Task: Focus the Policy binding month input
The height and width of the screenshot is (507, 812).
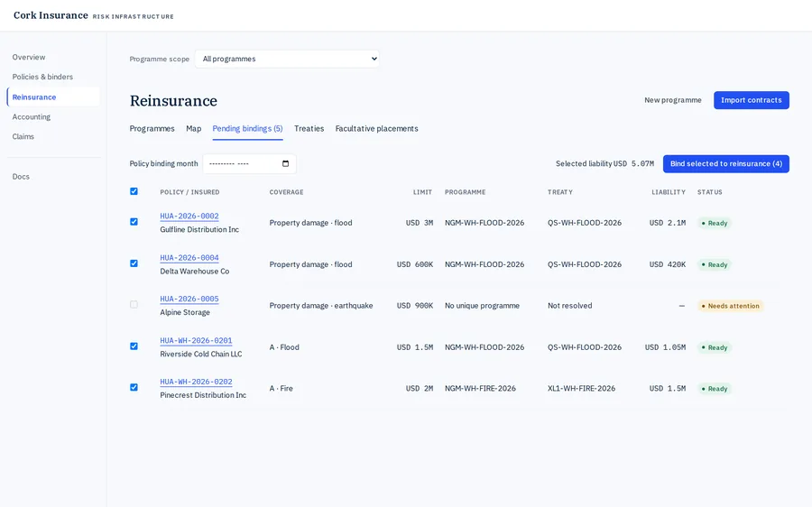Action: pos(249,163)
